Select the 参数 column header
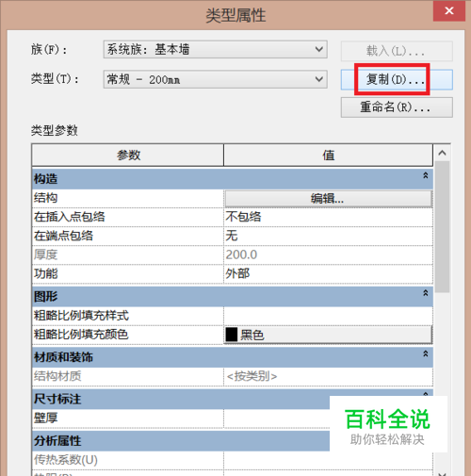This screenshot has width=471, height=476. [128, 155]
